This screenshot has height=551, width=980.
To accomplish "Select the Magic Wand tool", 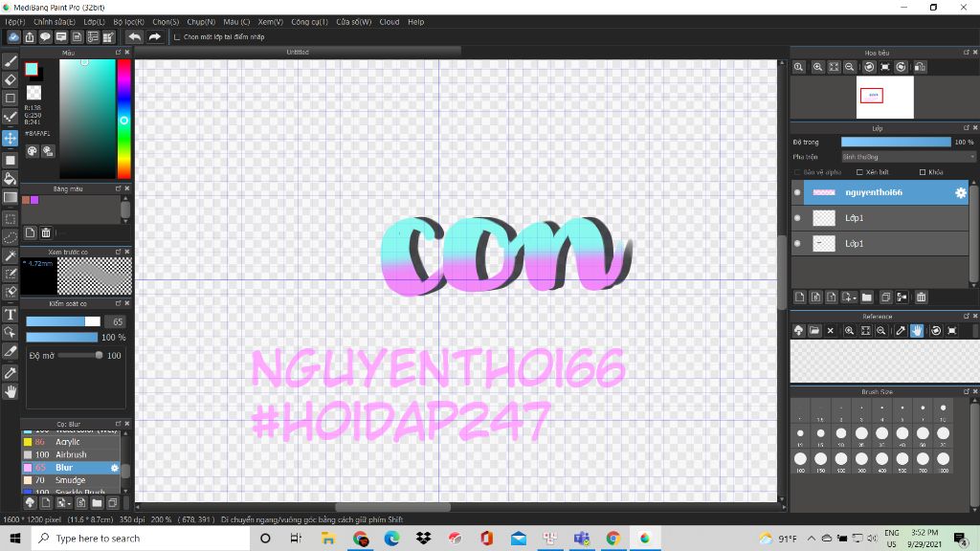I will (x=10, y=255).
